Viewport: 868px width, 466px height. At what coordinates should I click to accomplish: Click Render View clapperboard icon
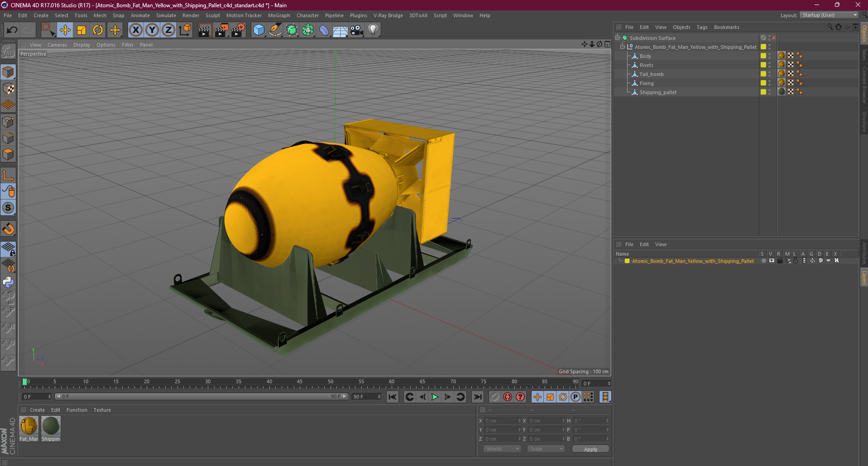pos(205,30)
